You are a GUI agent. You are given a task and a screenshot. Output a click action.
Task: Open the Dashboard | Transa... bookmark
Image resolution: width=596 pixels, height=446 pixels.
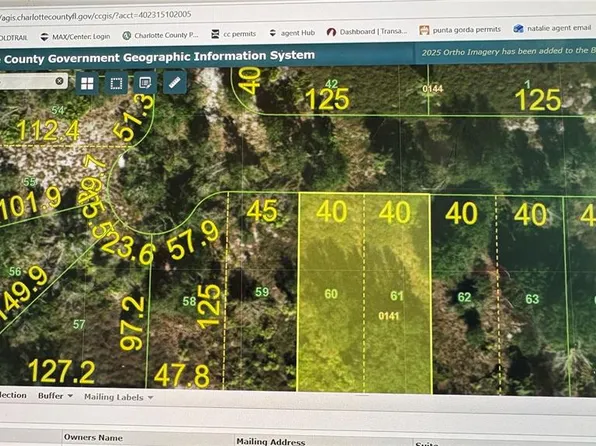click(x=367, y=32)
